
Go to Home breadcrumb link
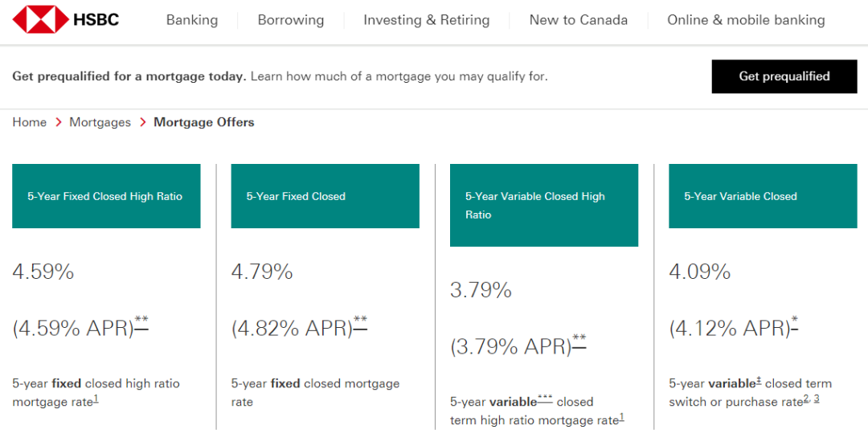click(x=30, y=122)
